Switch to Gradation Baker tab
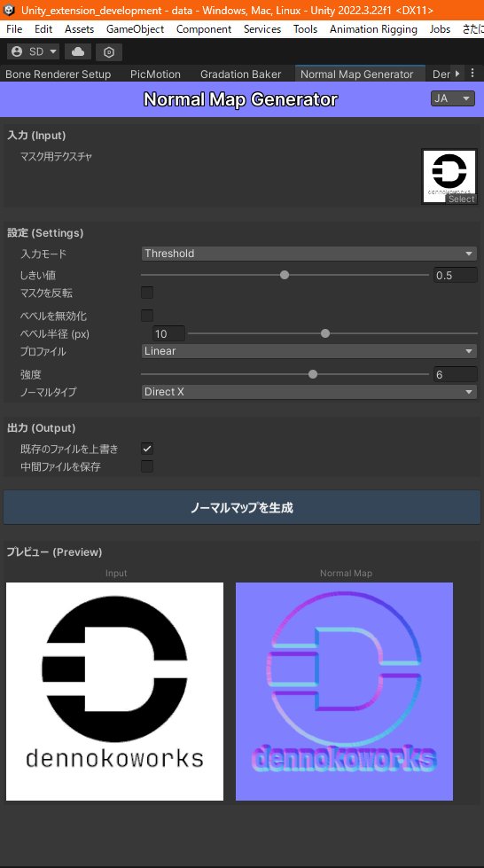Viewport: 484px width, 868px height. click(x=240, y=74)
